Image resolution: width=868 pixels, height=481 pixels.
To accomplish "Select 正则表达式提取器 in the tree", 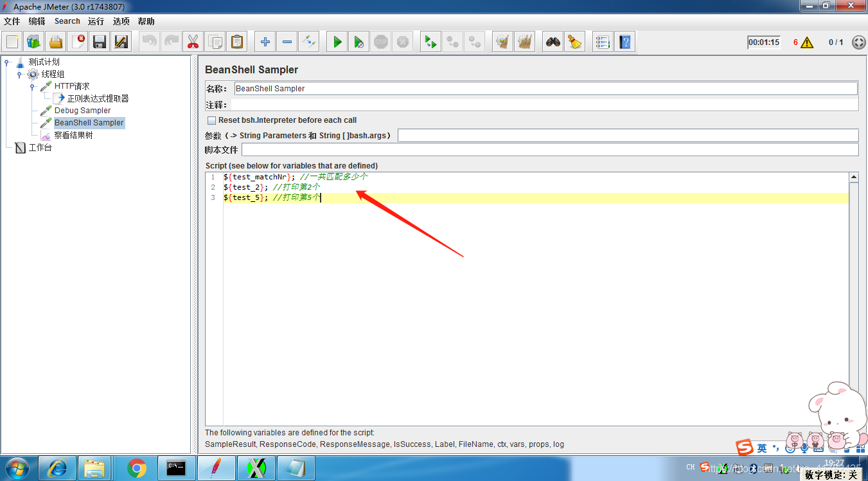I will 98,98.
